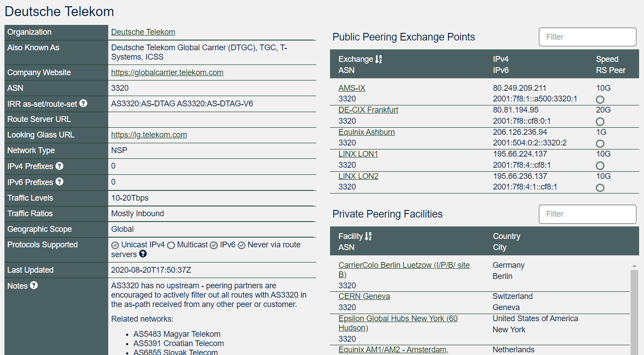644x355 pixels.
Task: Sort exchanges using the Exchange sort icon
Action: point(379,59)
